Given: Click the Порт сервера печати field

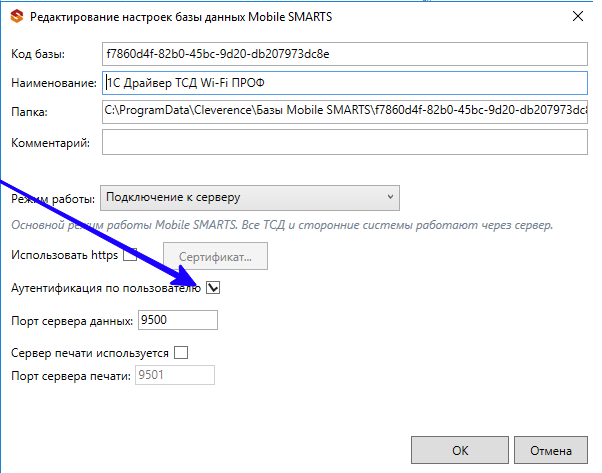Looking at the screenshot, I should pos(175,375).
